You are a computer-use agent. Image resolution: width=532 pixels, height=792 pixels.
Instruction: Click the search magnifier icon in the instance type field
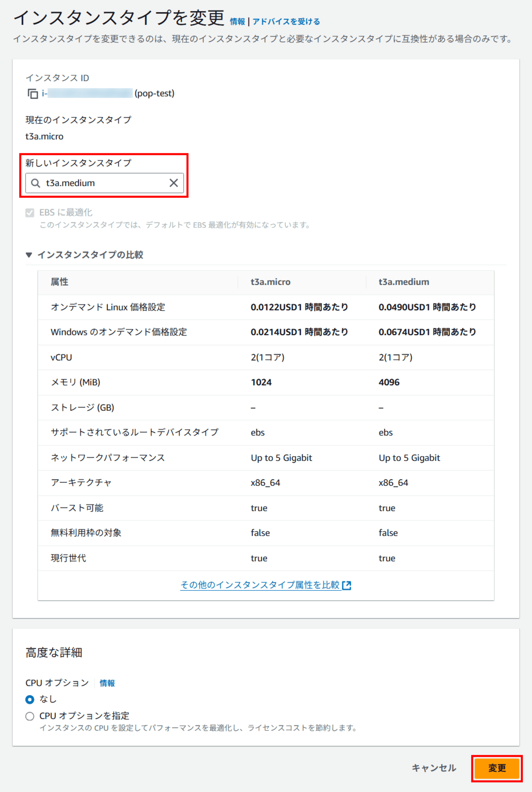36,183
